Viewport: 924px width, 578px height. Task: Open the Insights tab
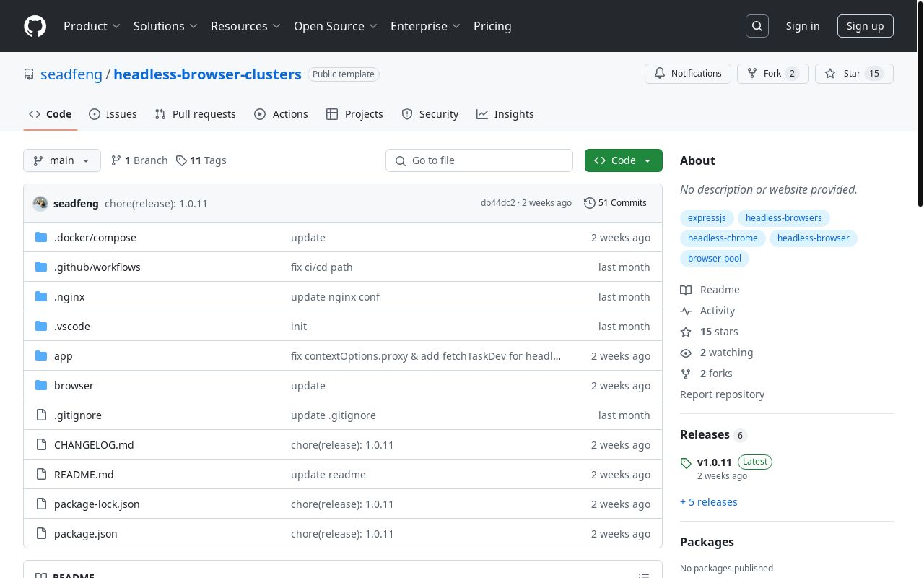coord(505,114)
